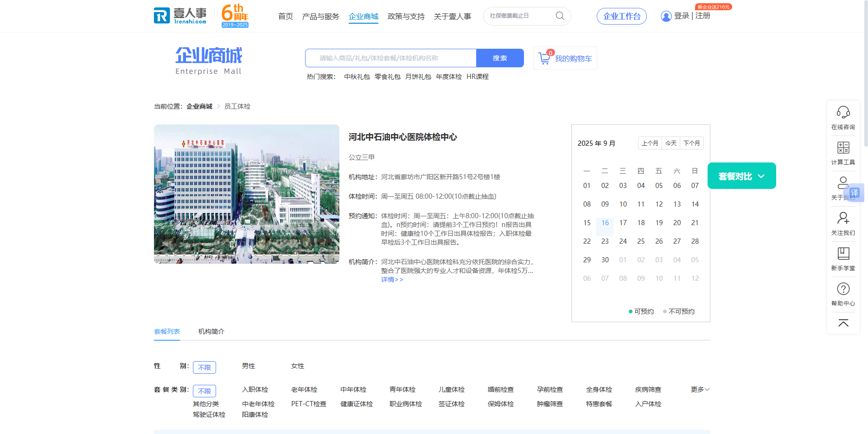The height and width of the screenshot is (434, 868).
Task: Expand the 套餐对比 dropdown
Action: coord(741,176)
